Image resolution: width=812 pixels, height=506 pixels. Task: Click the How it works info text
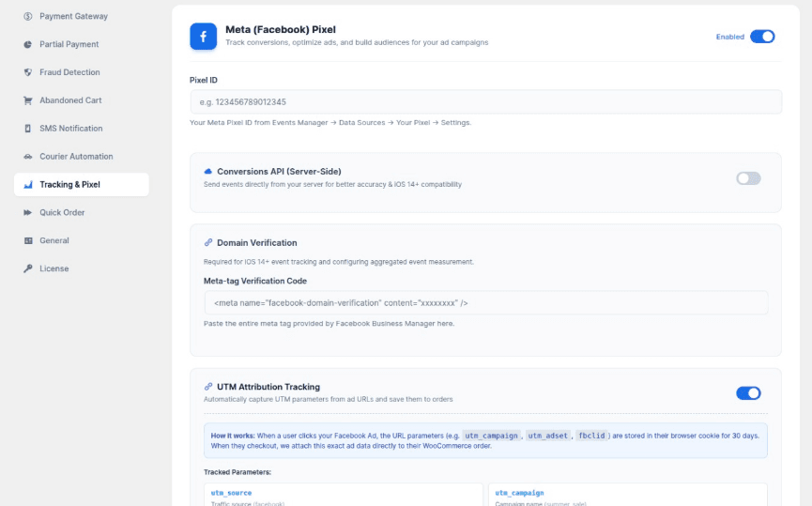(x=484, y=440)
